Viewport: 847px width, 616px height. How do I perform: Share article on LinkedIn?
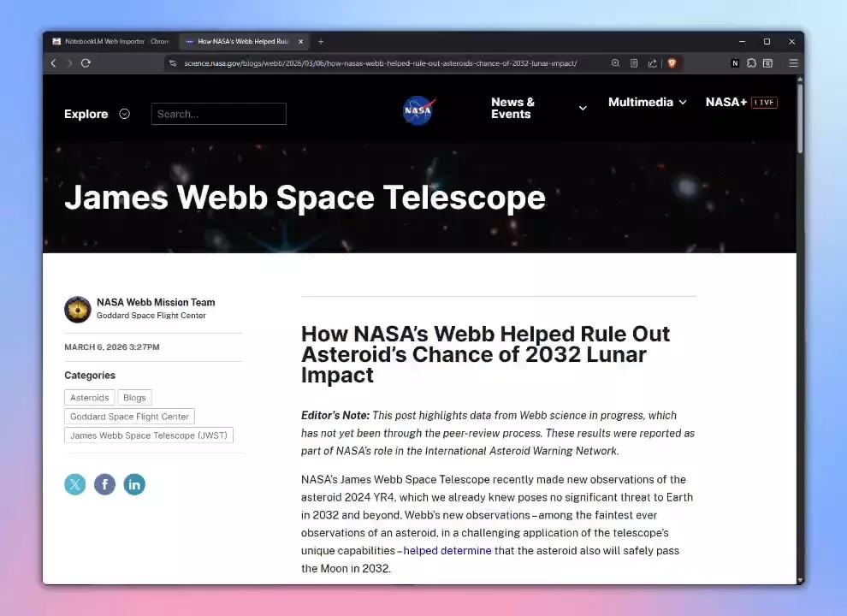pyautogui.click(x=134, y=484)
